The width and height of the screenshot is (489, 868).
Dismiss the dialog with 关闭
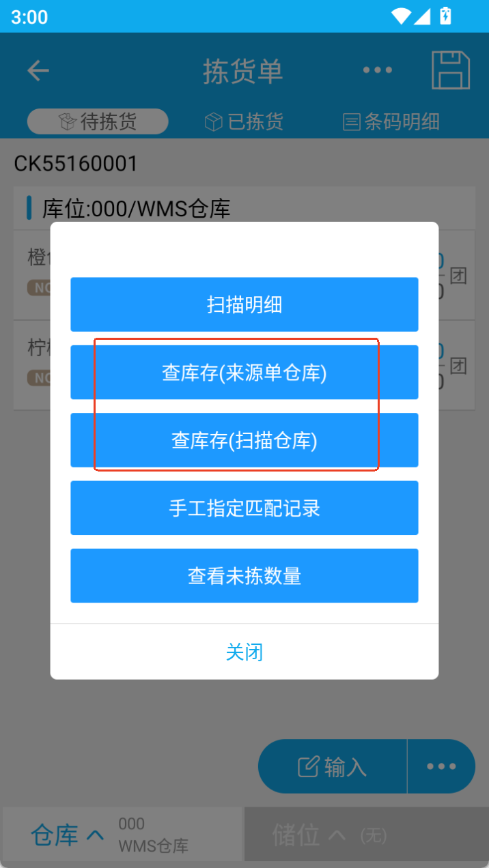(x=244, y=652)
